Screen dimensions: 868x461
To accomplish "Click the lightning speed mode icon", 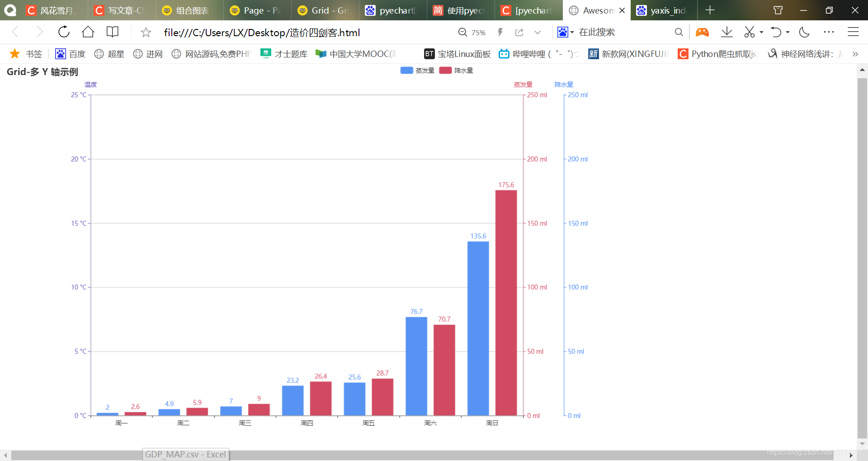I will click(500, 33).
